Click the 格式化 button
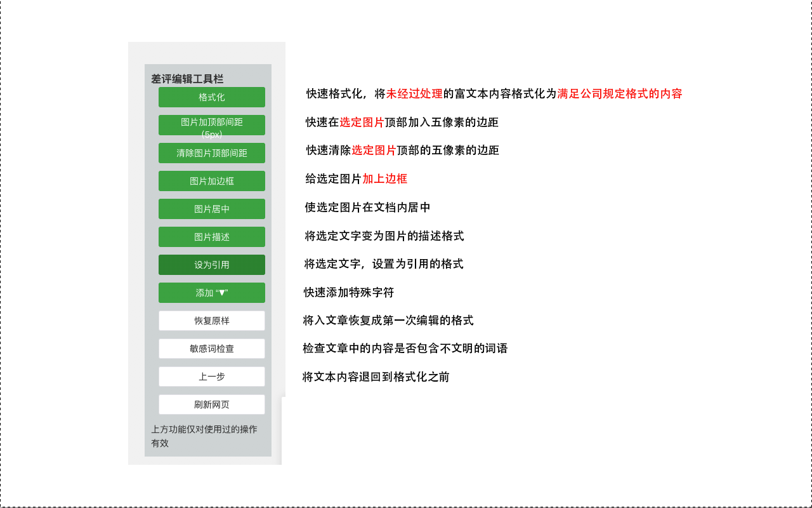 click(x=212, y=97)
